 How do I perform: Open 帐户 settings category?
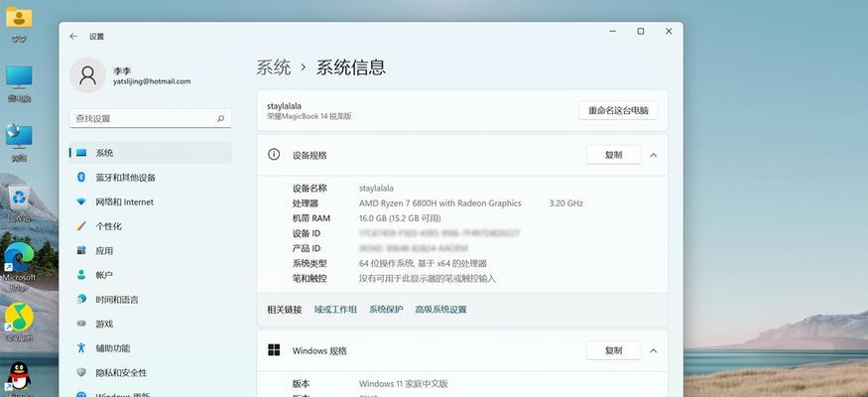[x=151, y=275]
